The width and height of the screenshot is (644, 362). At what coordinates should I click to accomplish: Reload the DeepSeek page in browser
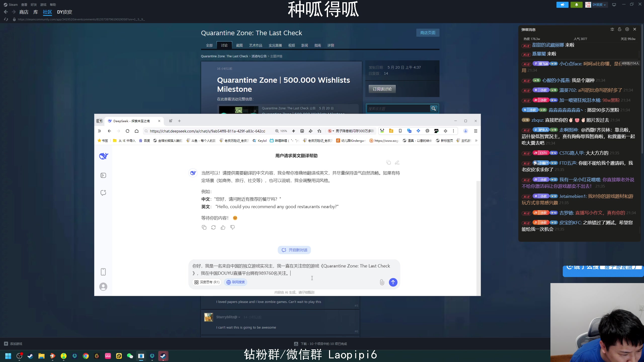pos(128,131)
